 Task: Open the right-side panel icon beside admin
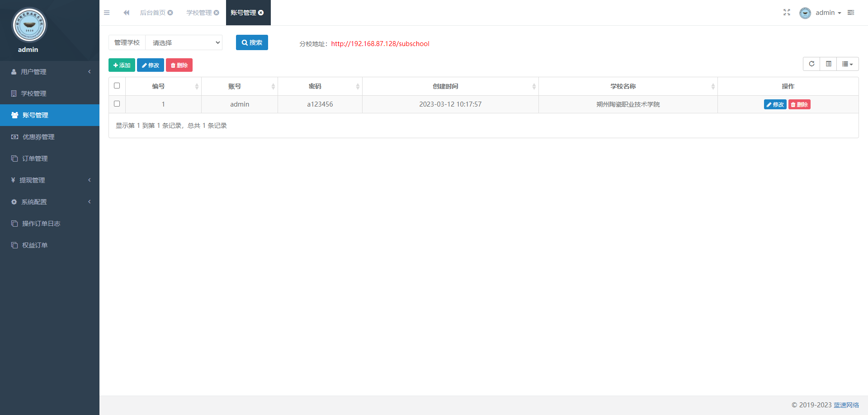tap(851, 13)
